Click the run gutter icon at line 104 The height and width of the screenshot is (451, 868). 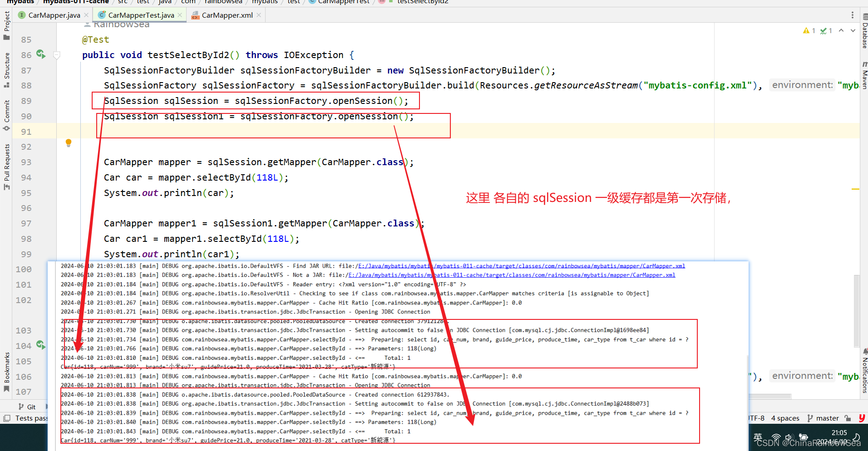41,345
